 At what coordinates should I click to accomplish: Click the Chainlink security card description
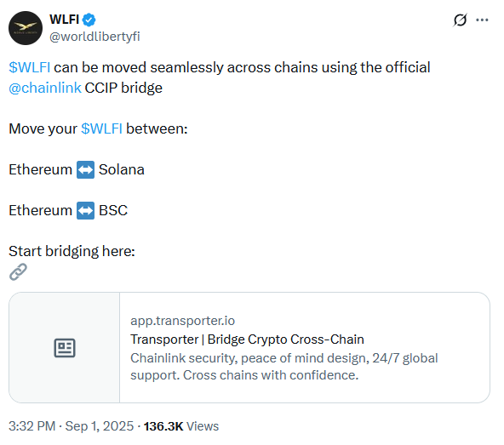click(x=284, y=367)
